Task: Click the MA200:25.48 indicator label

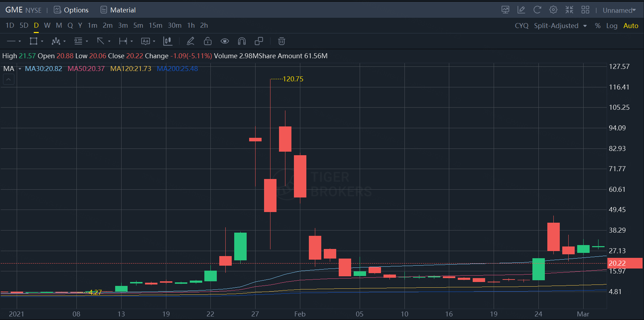Action: pyautogui.click(x=177, y=69)
